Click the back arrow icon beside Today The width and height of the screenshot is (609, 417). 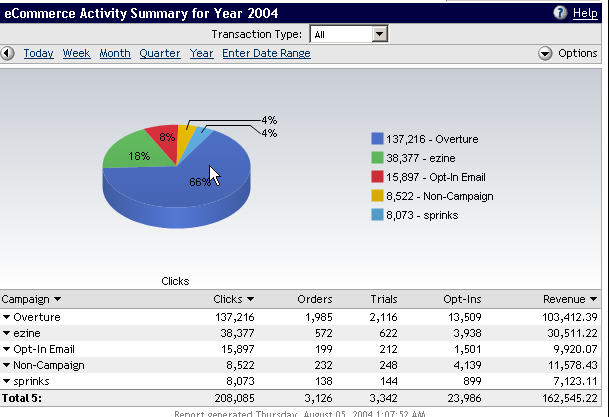pyautogui.click(x=8, y=53)
